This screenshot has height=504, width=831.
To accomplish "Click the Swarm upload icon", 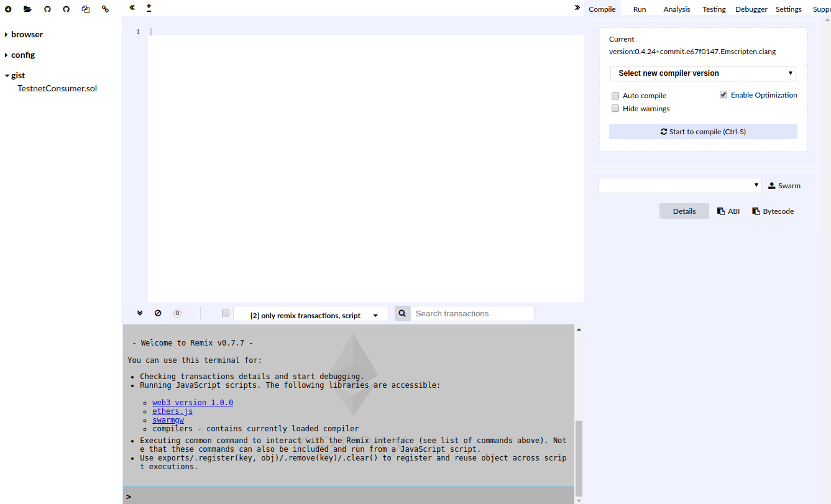I will point(772,186).
